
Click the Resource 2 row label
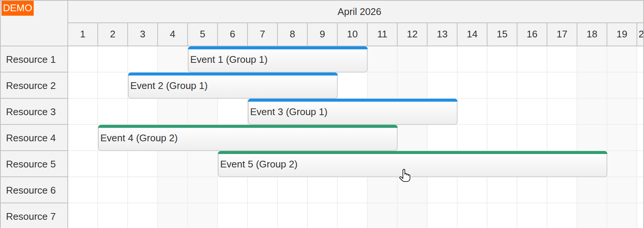(x=31, y=86)
